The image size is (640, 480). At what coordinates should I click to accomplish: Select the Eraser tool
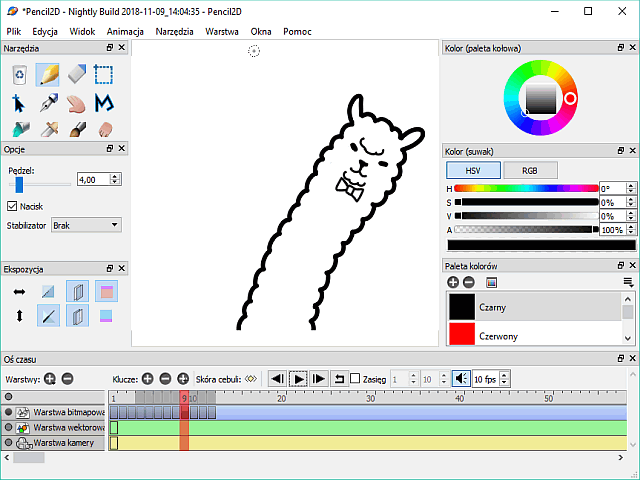[x=76, y=75]
